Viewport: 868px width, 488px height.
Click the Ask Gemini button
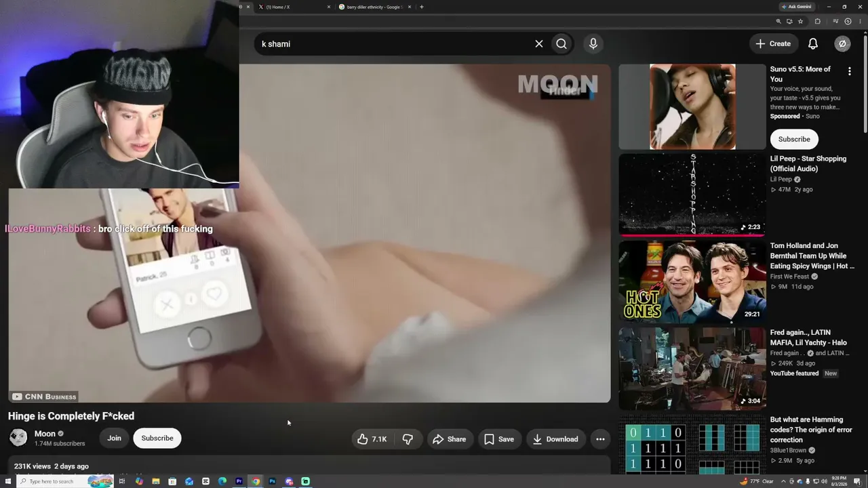797,7
